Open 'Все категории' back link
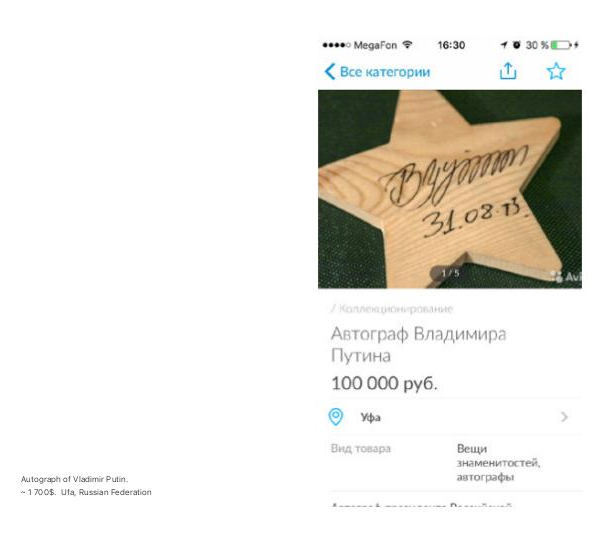The width and height of the screenshot is (600, 543). pos(385,72)
